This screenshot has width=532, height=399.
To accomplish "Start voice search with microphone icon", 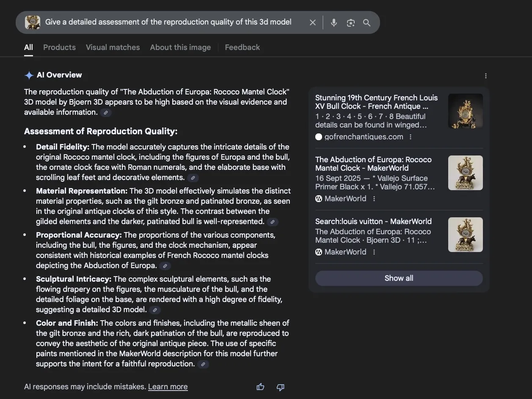I will [x=334, y=22].
